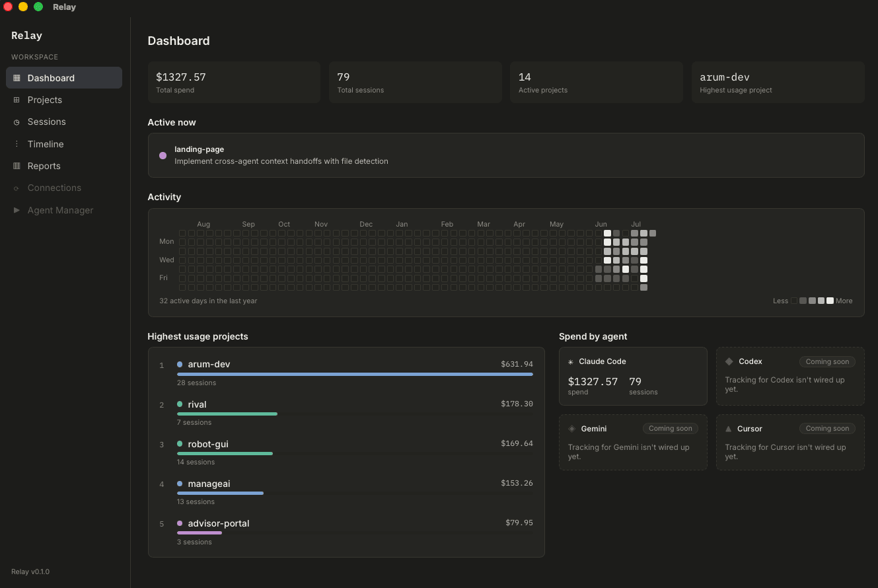Image resolution: width=878 pixels, height=588 pixels.
Task: Click the $169.64 amount
Action: (517, 443)
